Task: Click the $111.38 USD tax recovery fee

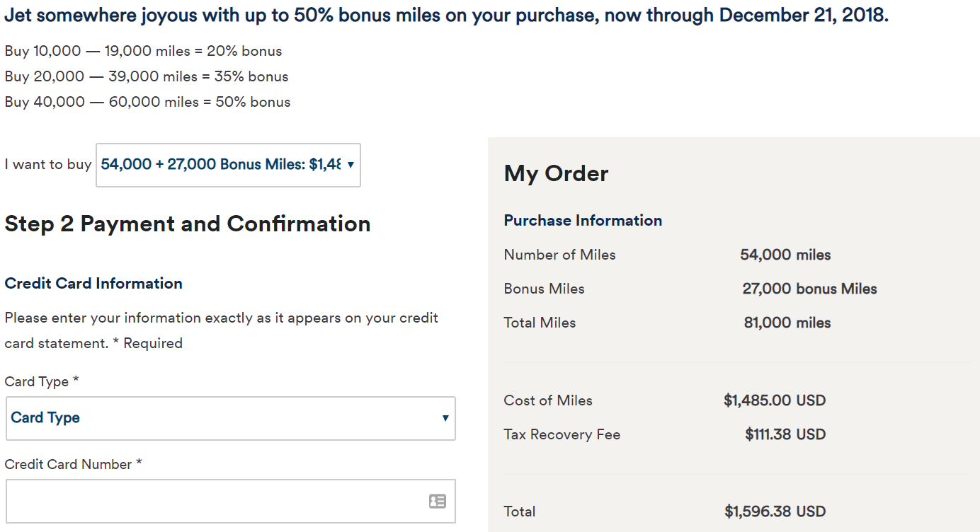Action: (x=785, y=434)
